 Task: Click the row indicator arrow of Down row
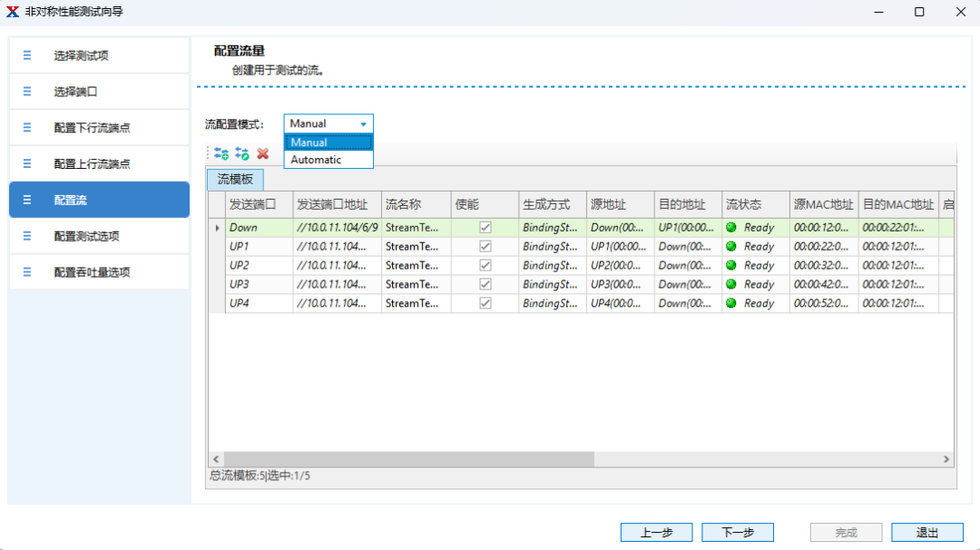coord(217,228)
